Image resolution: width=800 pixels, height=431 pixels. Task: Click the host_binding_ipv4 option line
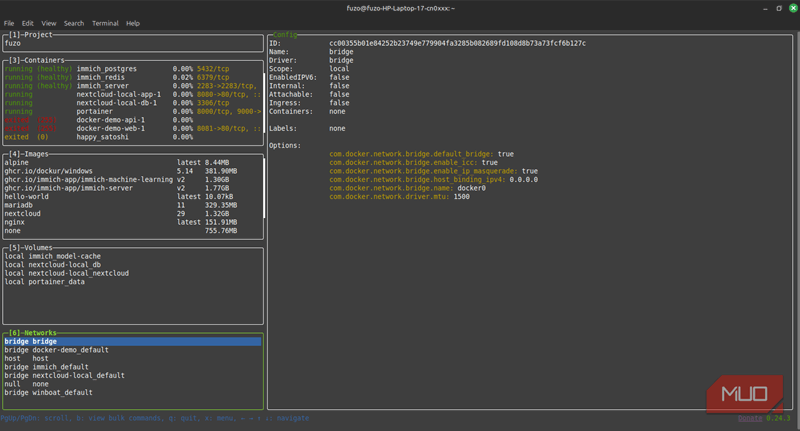click(433, 180)
